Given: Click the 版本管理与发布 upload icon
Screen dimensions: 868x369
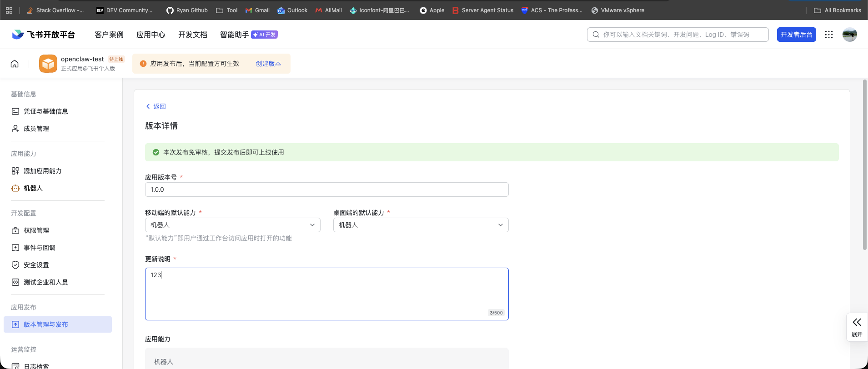Looking at the screenshot, I should pos(15,324).
